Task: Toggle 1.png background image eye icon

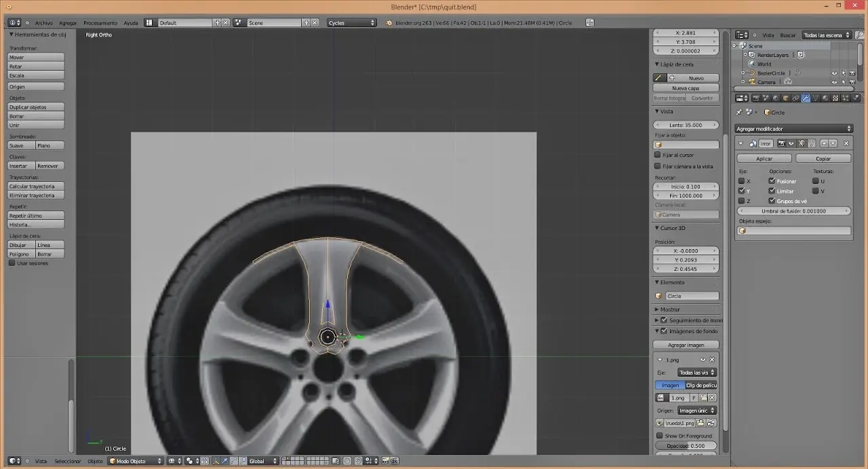Action: click(x=703, y=360)
